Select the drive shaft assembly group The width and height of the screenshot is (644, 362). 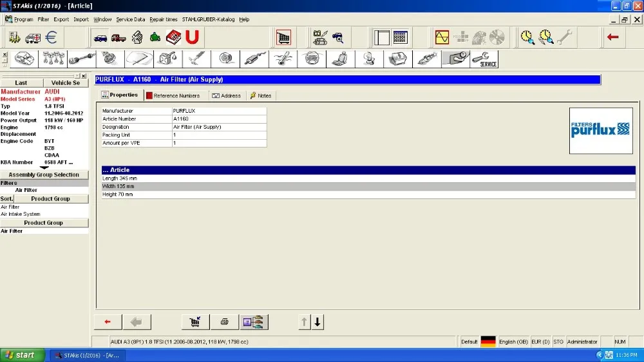click(x=82, y=59)
